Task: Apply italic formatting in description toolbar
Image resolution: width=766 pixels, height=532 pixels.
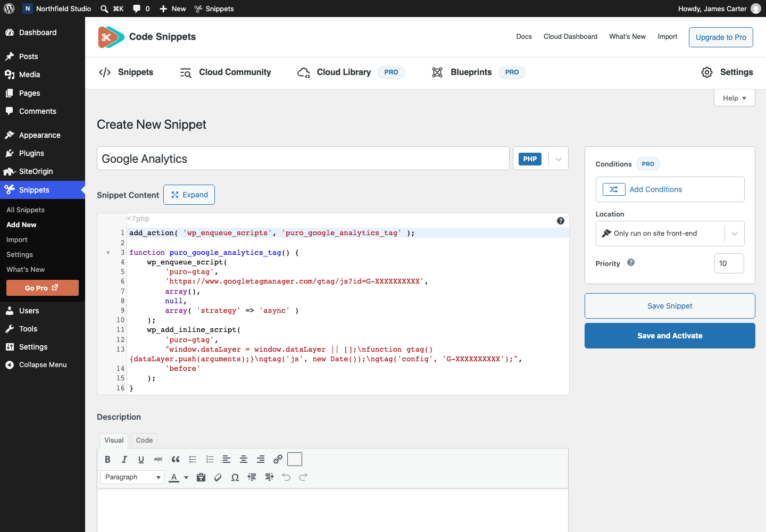Action: (x=124, y=459)
